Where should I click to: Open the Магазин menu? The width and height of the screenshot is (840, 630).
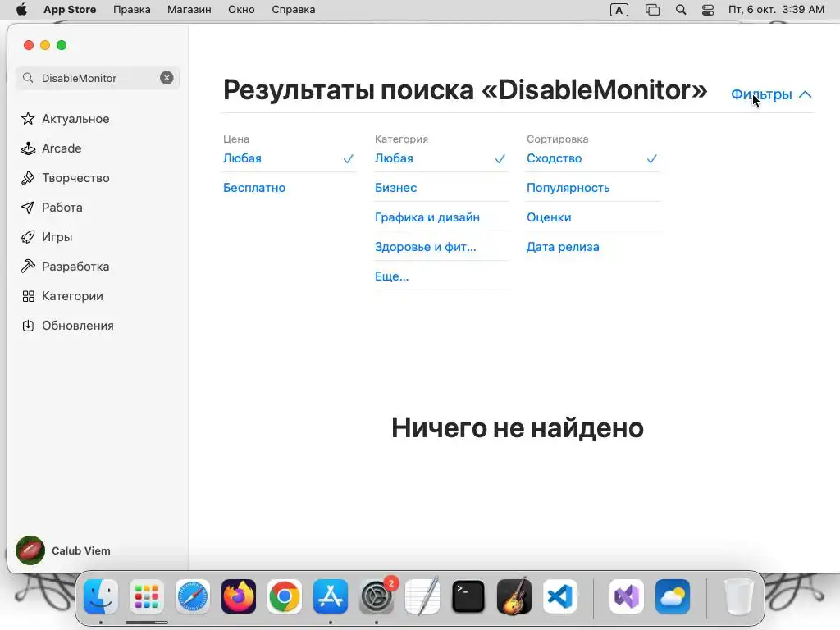tap(189, 10)
